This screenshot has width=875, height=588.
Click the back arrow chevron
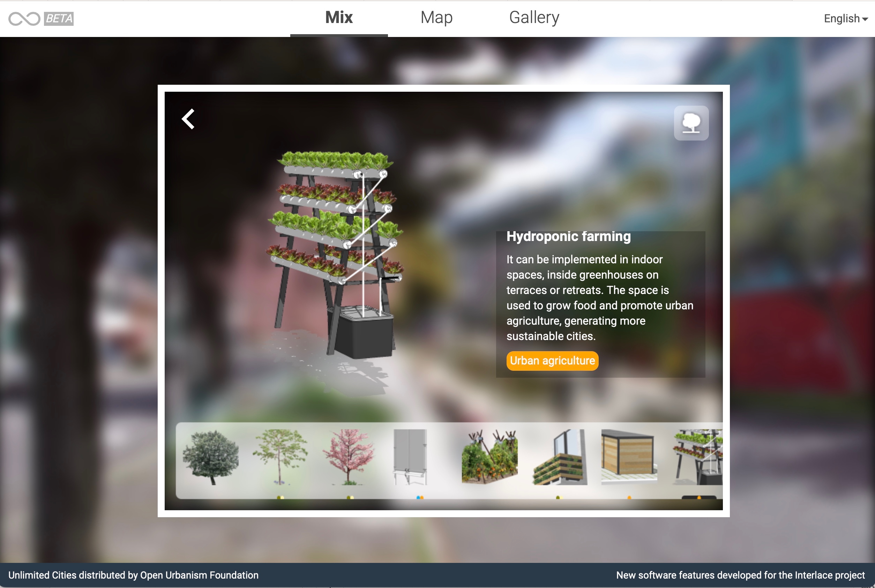[x=188, y=119]
